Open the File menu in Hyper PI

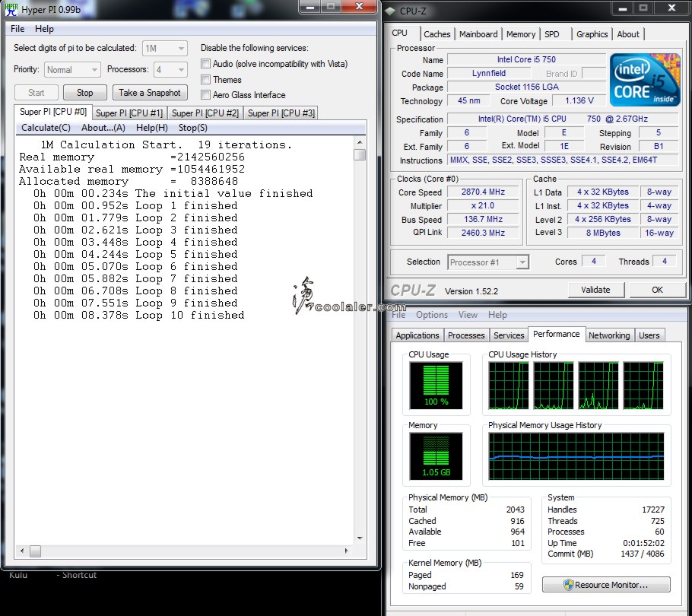coord(17,29)
